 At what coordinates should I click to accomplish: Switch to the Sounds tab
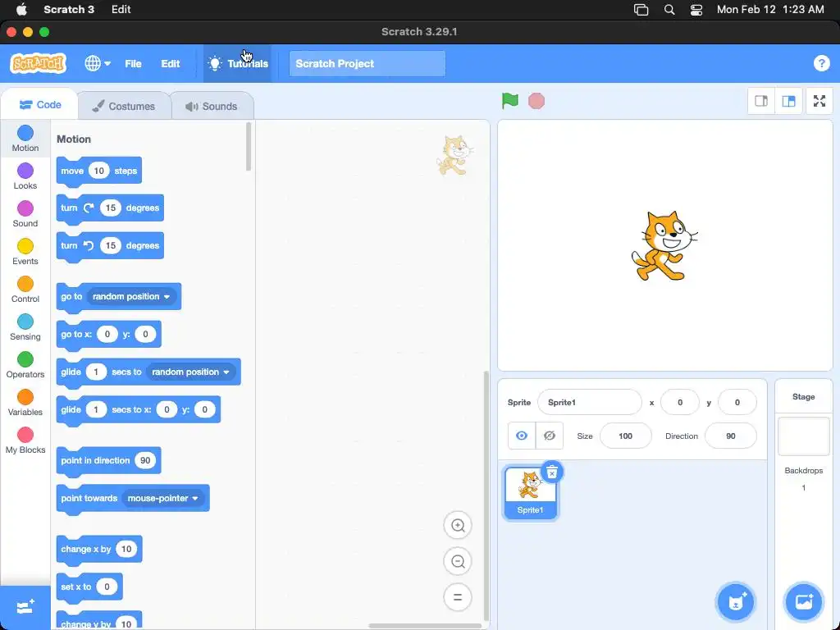coord(212,106)
